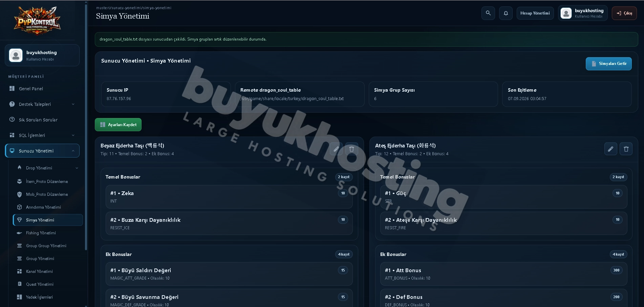Open the search icon in header
The image size is (644, 307).
point(488,13)
